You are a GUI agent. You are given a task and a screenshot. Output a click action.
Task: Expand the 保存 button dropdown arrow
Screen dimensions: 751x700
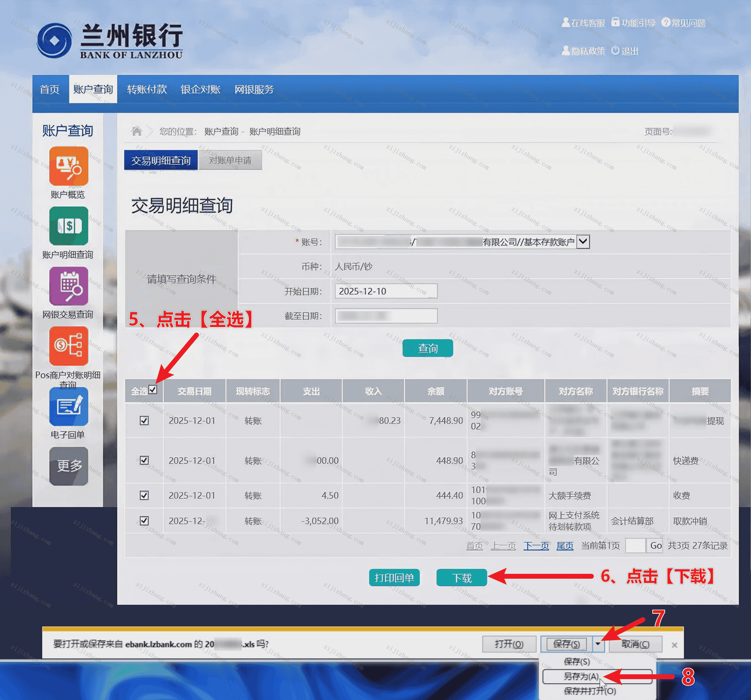[598, 644]
